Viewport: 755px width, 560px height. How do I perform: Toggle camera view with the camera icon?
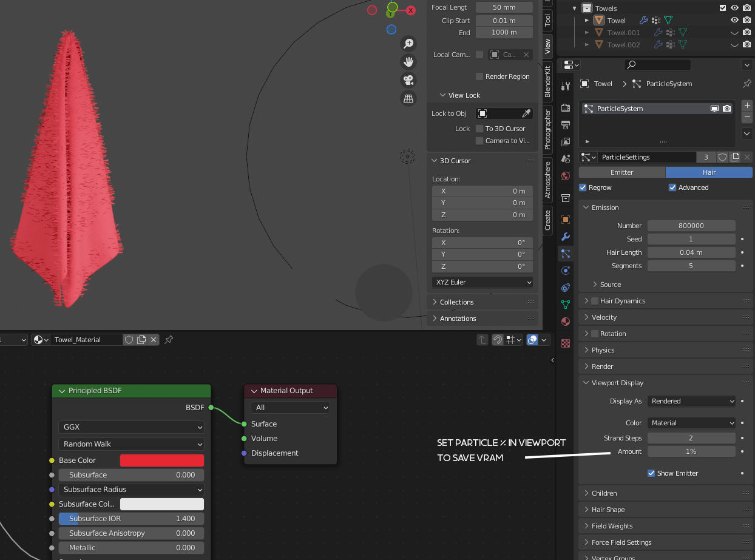(x=408, y=80)
